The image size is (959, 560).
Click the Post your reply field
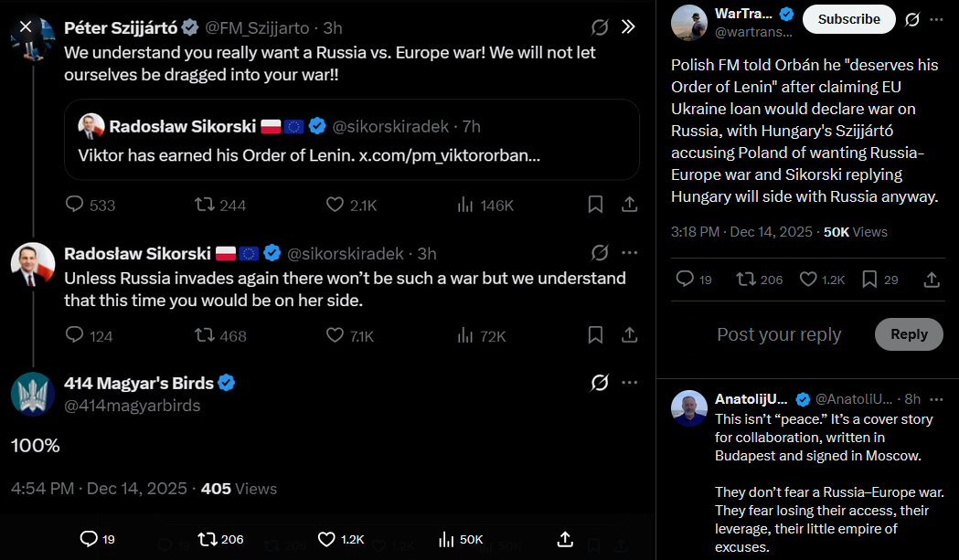click(779, 334)
